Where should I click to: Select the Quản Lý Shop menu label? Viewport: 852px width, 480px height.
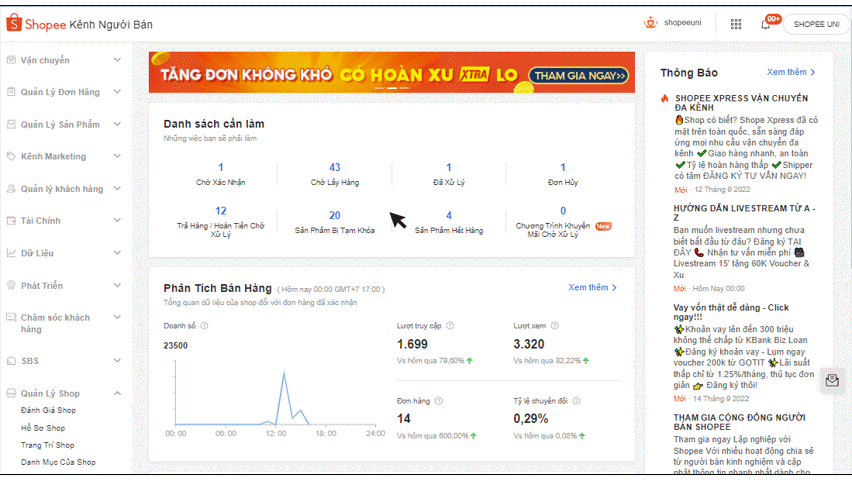tap(50, 393)
